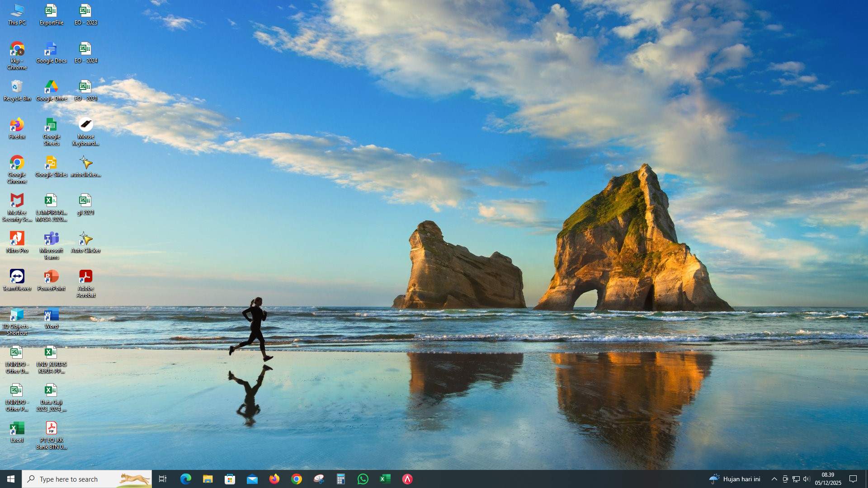Launch Nitro Pro
The image size is (868, 488).
[x=17, y=239]
